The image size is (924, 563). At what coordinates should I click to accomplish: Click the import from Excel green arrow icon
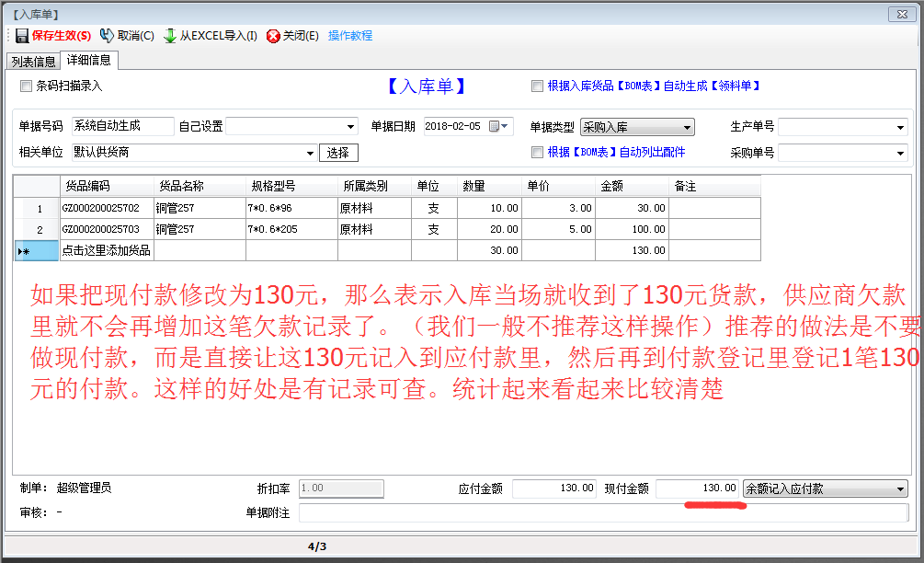[x=170, y=36]
